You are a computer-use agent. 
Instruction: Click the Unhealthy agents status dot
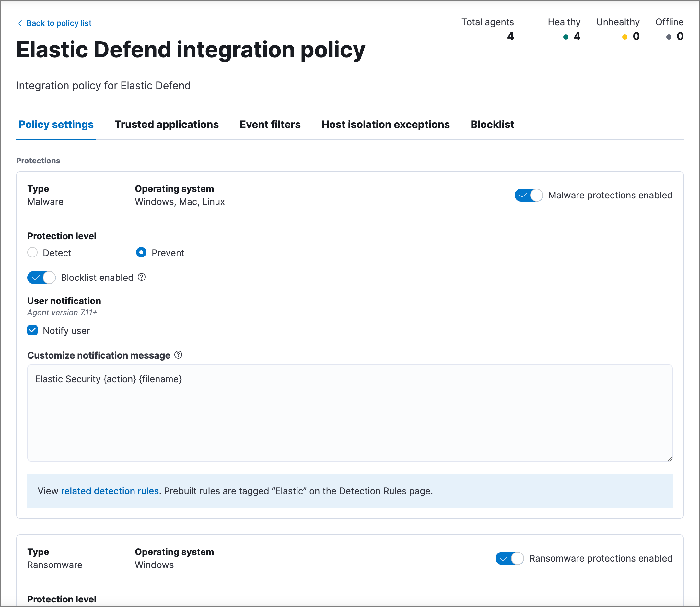624,37
